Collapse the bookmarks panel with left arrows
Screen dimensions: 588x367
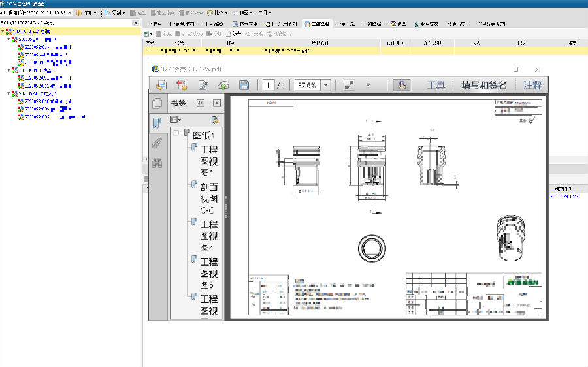[x=201, y=103]
